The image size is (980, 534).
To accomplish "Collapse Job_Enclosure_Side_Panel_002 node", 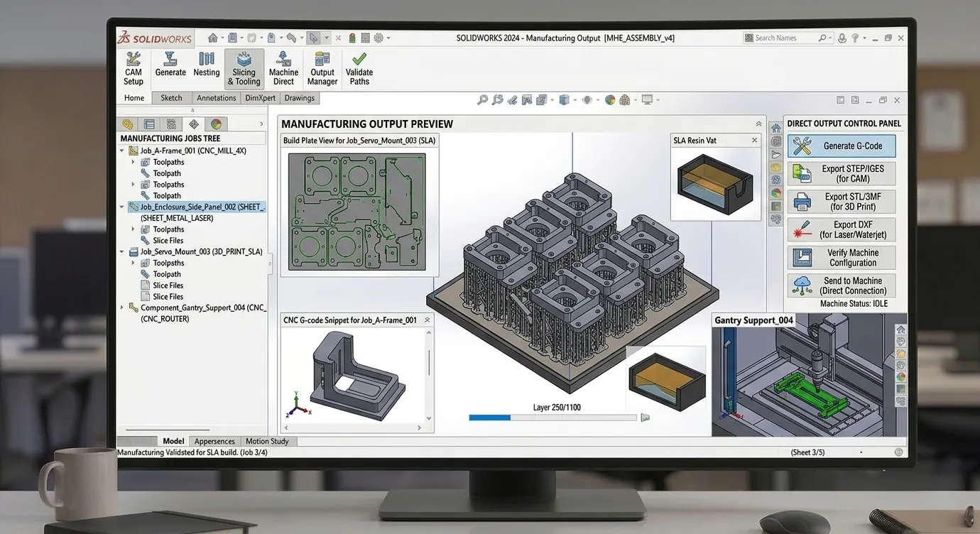I will [122, 207].
